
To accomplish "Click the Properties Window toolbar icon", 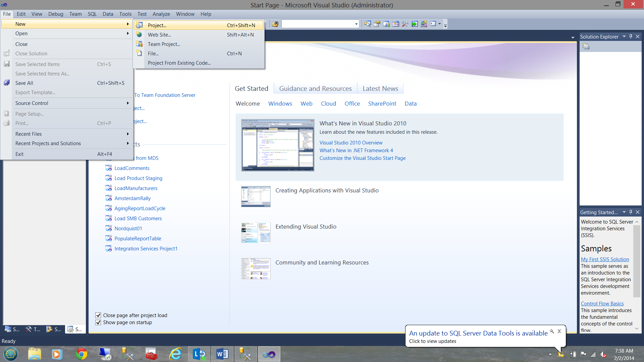I will point(377,24).
